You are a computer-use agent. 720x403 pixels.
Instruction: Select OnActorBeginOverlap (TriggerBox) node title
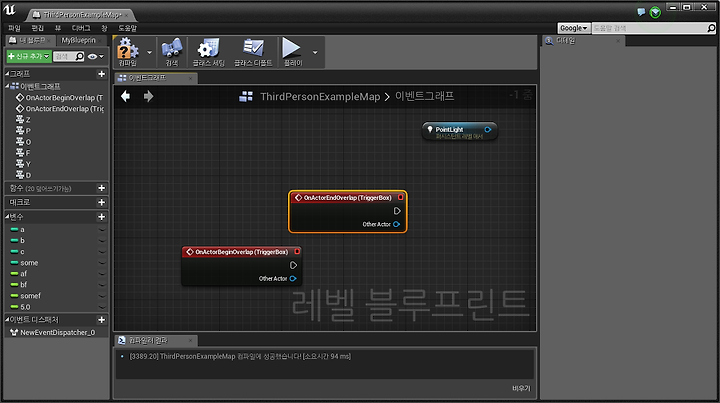coord(242,252)
